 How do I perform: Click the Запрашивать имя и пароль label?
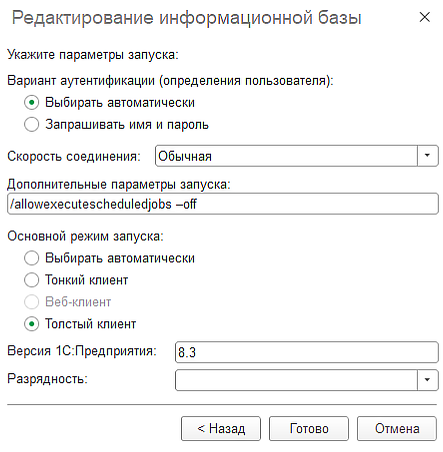click(127, 125)
